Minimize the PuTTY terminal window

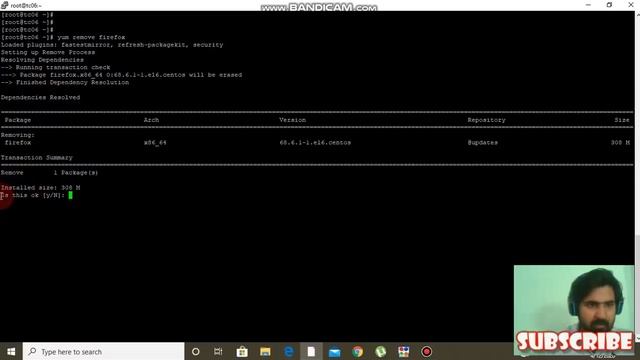point(588,5)
